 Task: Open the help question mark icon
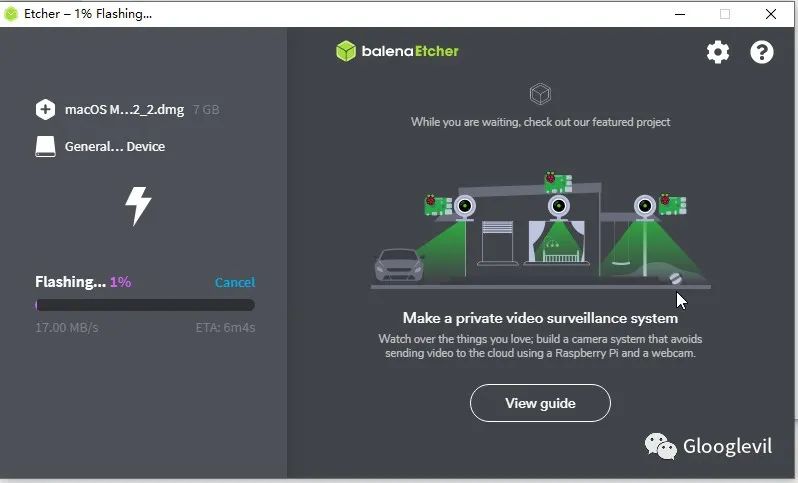point(761,52)
